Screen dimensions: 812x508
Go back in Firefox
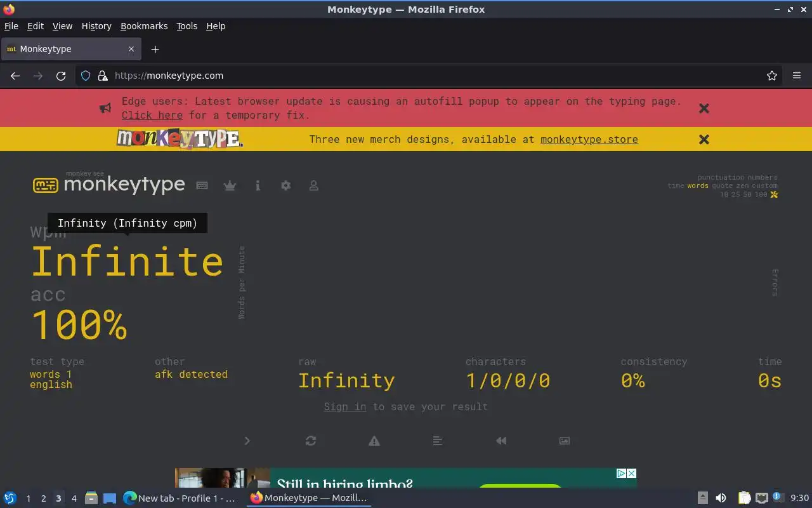[x=15, y=76]
